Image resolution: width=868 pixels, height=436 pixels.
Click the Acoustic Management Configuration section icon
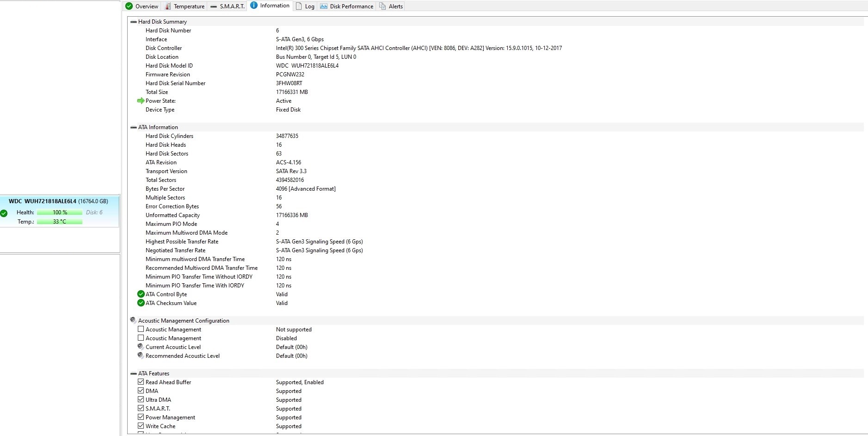tap(133, 320)
